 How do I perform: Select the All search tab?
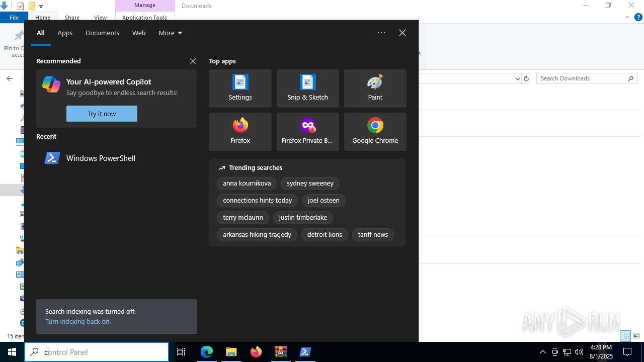pos(41,33)
